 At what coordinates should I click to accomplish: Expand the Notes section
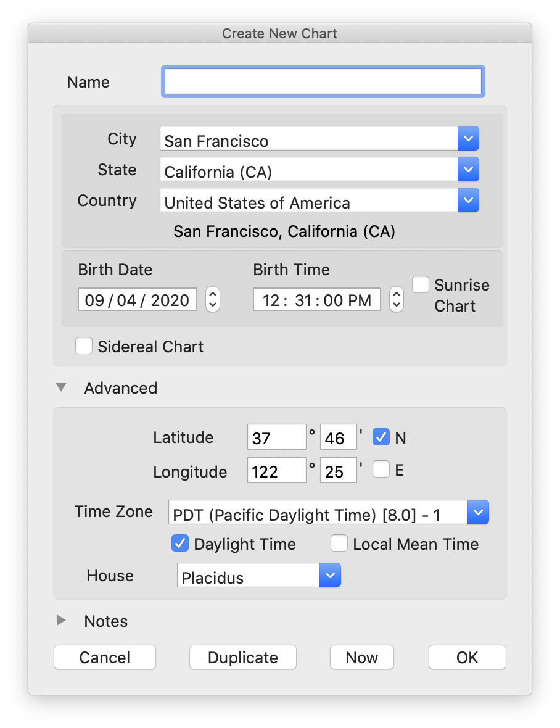click(61, 621)
